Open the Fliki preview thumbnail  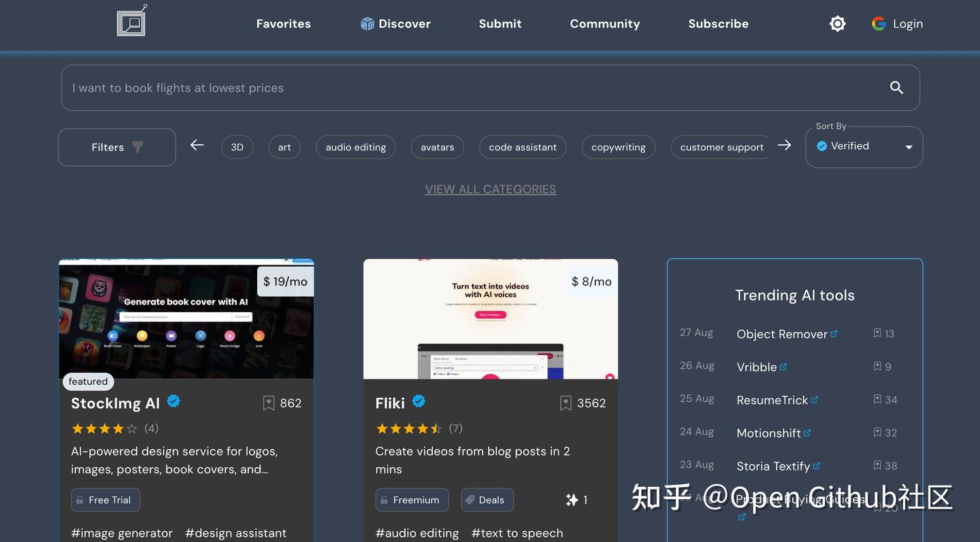coord(491,319)
